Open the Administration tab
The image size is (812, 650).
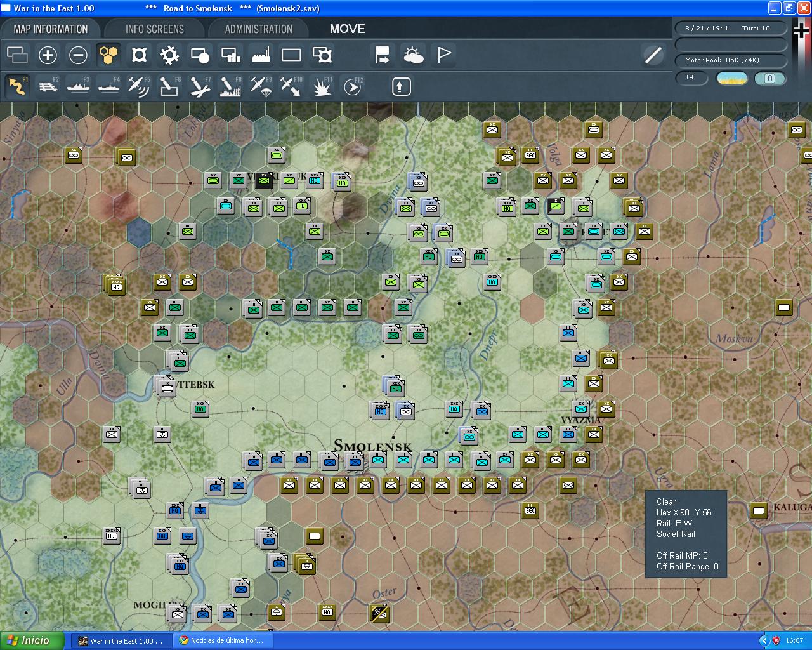[x=258, y=29]
